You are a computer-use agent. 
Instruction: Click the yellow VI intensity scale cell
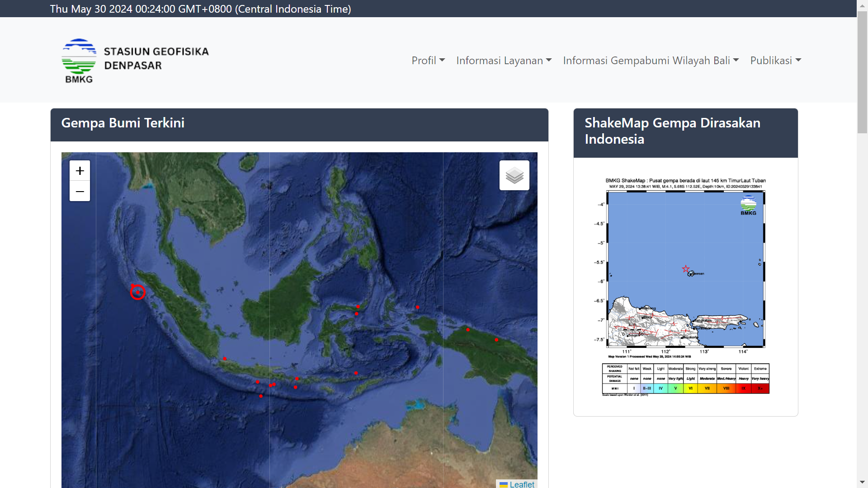(690, 388)
